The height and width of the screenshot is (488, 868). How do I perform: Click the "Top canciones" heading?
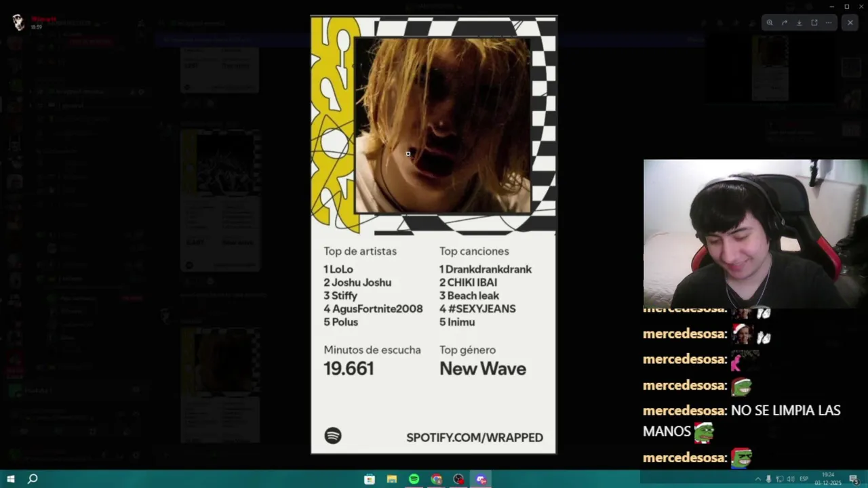(x=474, y=251)
